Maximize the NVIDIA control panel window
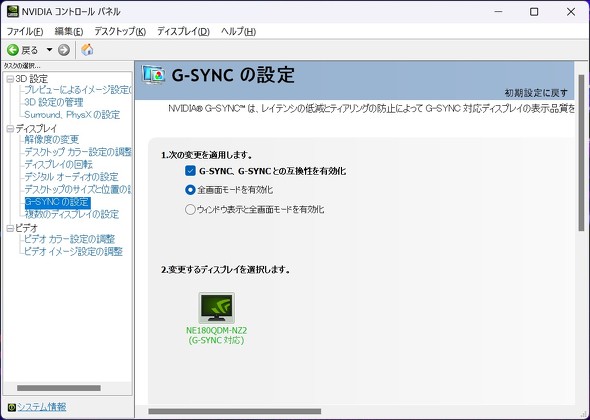The width and height of the screenshot is (590, 420). 534,12
